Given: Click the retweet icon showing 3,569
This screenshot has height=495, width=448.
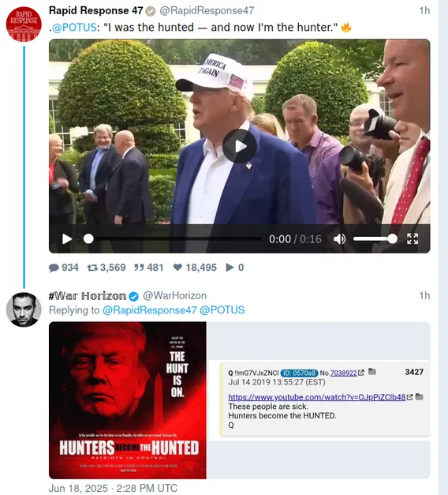Looking at the screenshot, I should point(92,268).
